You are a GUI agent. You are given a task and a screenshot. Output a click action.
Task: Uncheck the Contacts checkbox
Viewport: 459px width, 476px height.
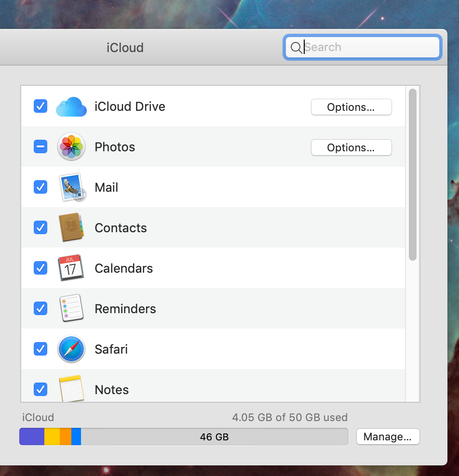click(x=40, y=227)
